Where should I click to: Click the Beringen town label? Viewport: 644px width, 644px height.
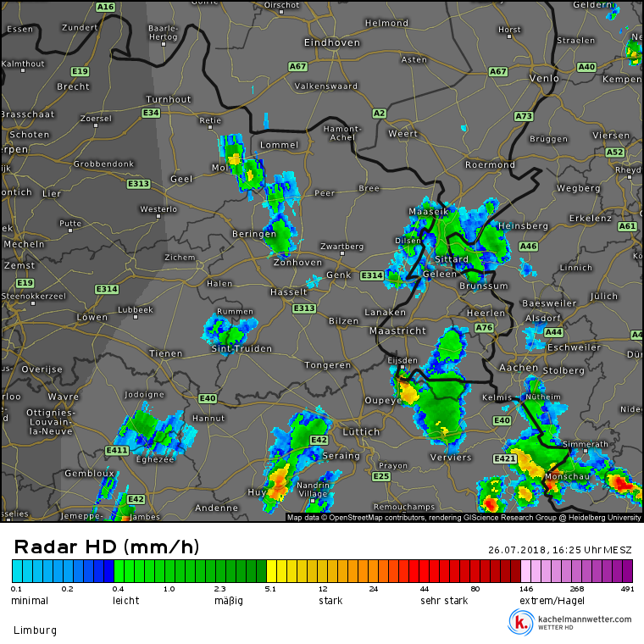(x=254, y=234)
